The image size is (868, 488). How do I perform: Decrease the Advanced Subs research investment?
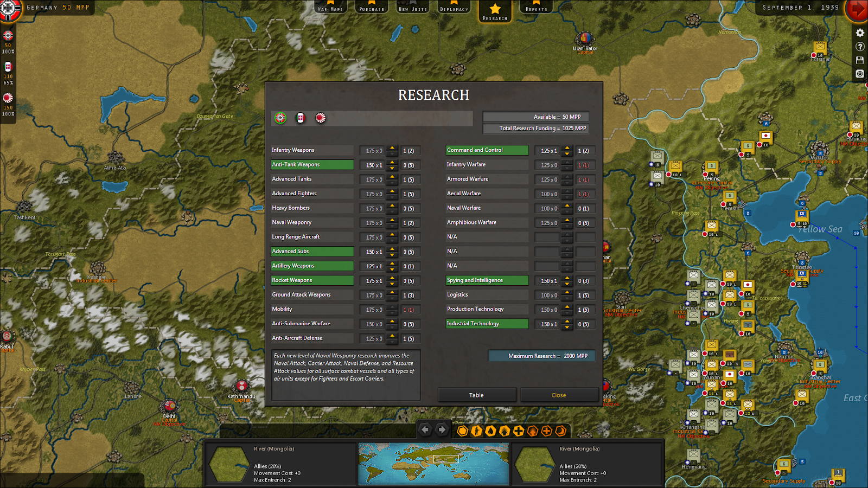(x=392, y=254)
